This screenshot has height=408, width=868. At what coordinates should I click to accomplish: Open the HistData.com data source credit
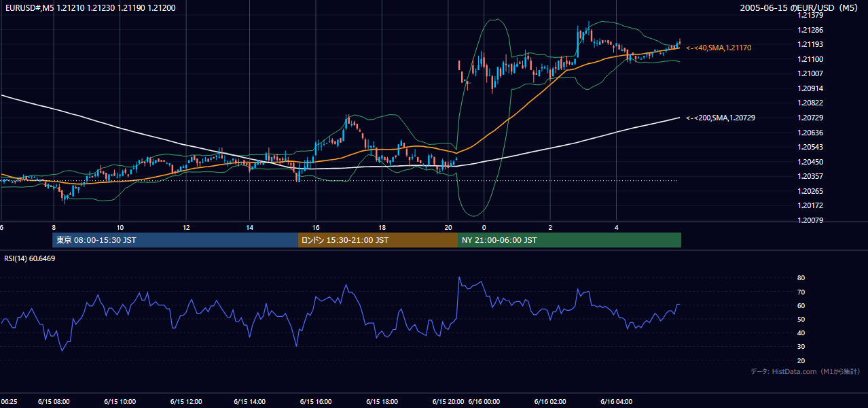[x=806, y=371]
